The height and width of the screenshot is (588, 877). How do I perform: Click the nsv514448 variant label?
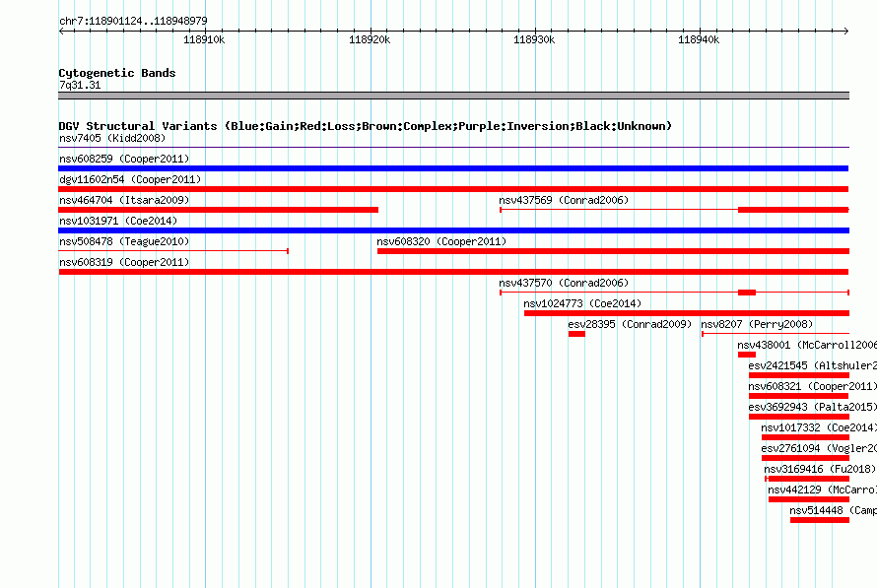coord(834,510)
